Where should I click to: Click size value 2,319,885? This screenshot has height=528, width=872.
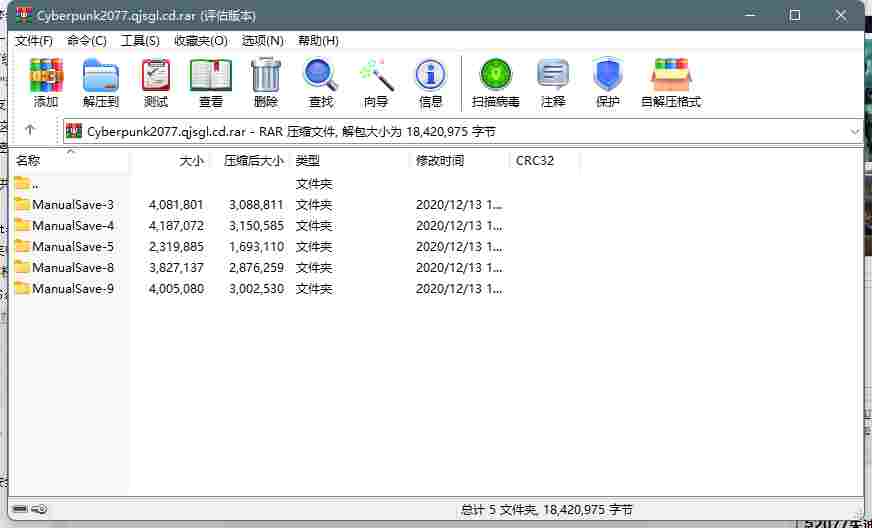point(176,246)
